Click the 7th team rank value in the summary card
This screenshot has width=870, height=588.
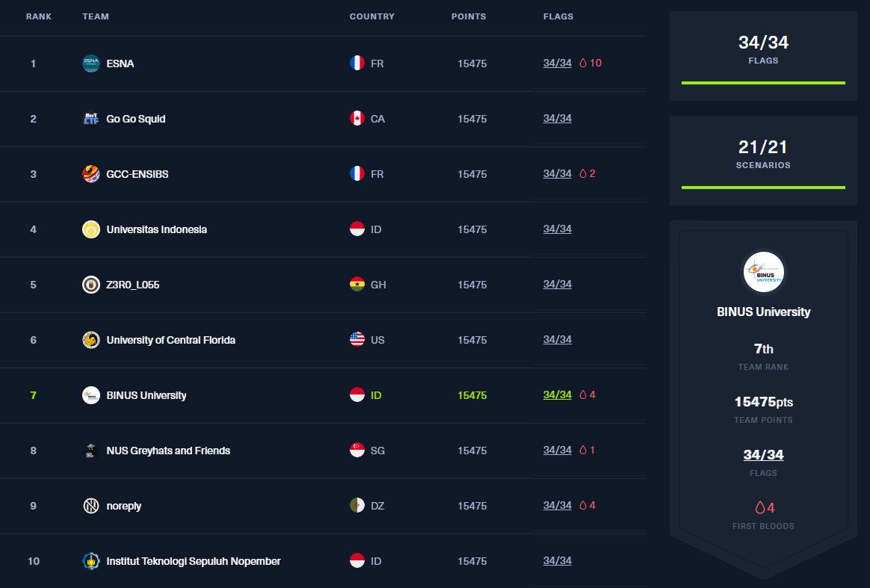click(x=763, y=349)
